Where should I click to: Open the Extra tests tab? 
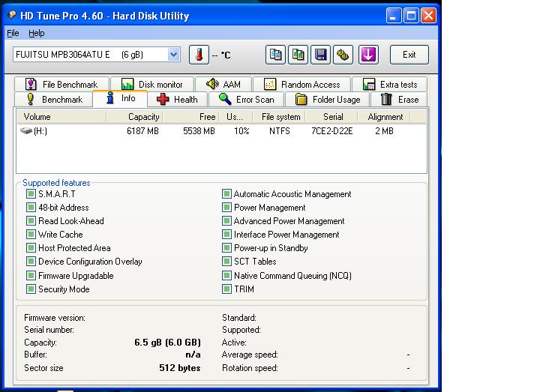click(389, 85)
